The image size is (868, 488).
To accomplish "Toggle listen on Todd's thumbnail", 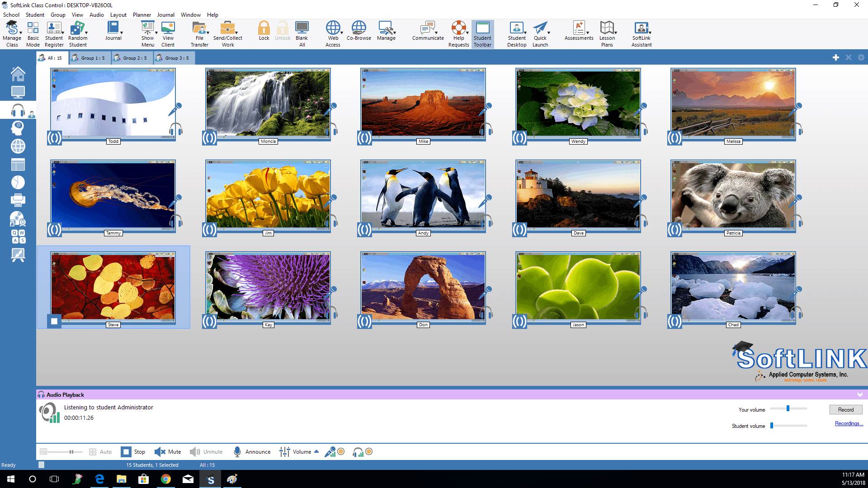I will coord(54,138).
